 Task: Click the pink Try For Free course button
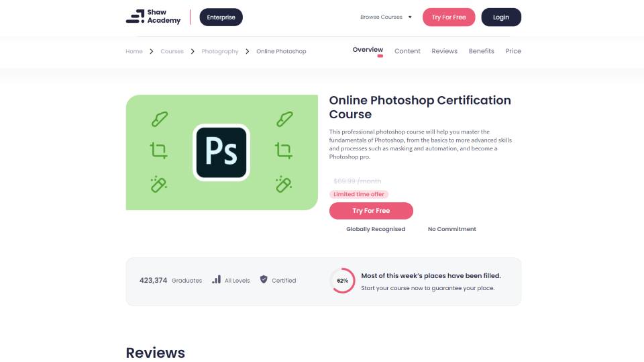coord(371,211)
